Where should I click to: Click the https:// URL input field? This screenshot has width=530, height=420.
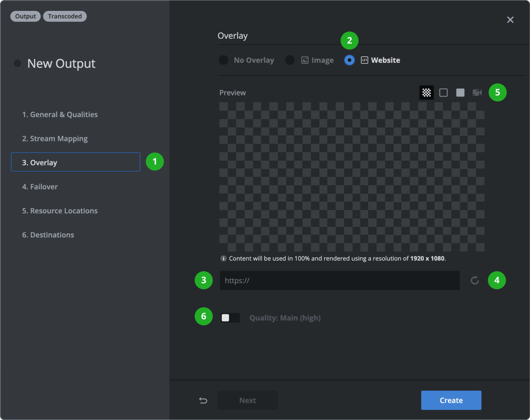339,280
